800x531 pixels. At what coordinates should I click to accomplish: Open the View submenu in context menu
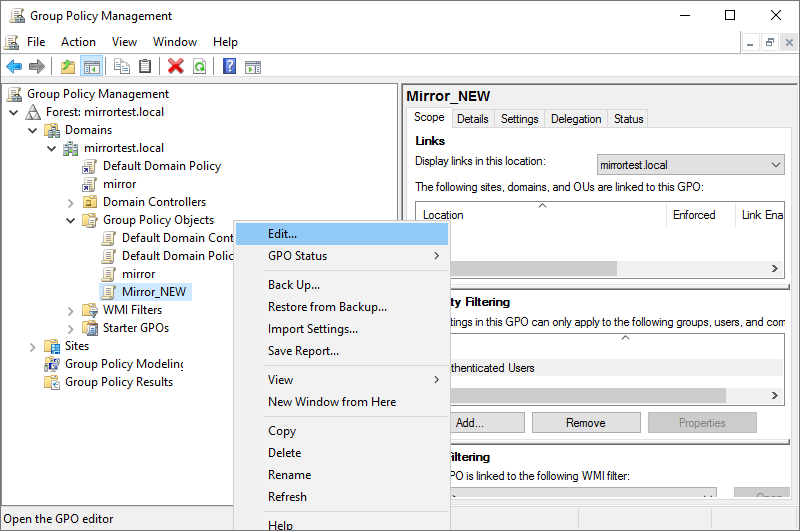(342, 380)
